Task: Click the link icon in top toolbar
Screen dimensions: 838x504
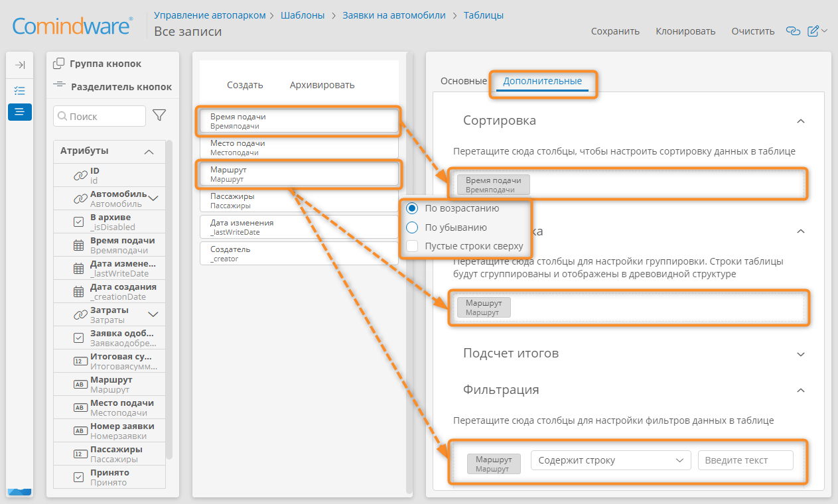Action: (x=792, y=31)
